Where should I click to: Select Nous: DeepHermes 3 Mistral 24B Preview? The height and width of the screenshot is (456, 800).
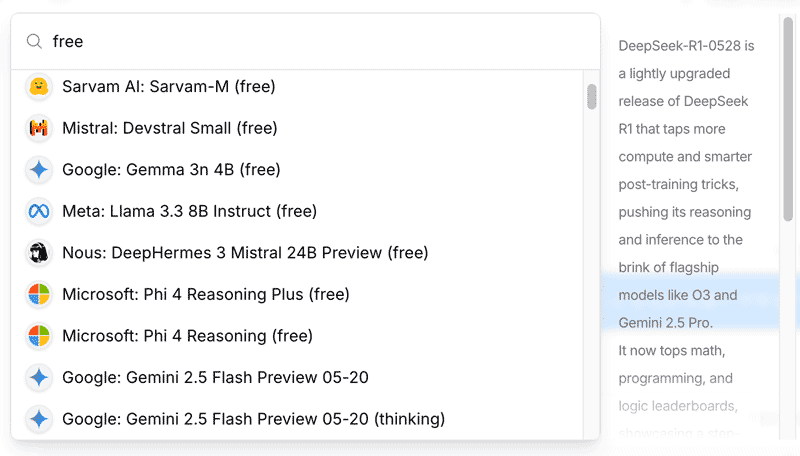[x=297, y=252]
